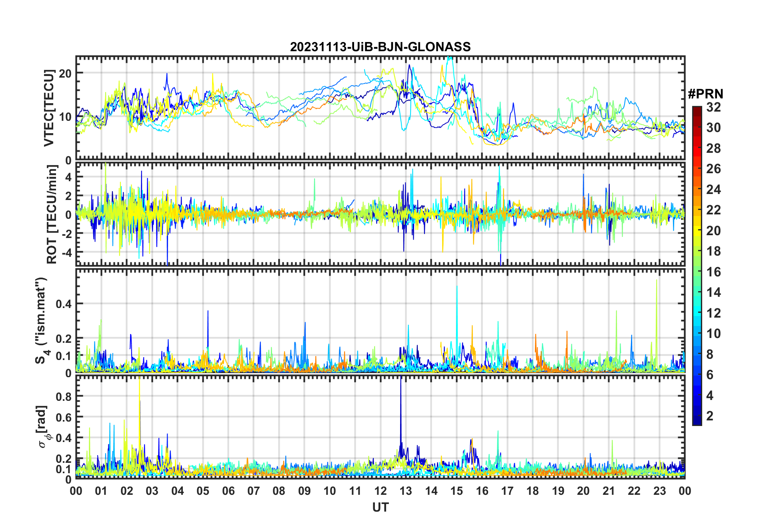Click the S4 y-axis tick 0.4
The height and width of the screenshot is (532, 761).
pyautogui.click(x=64, y=304)
